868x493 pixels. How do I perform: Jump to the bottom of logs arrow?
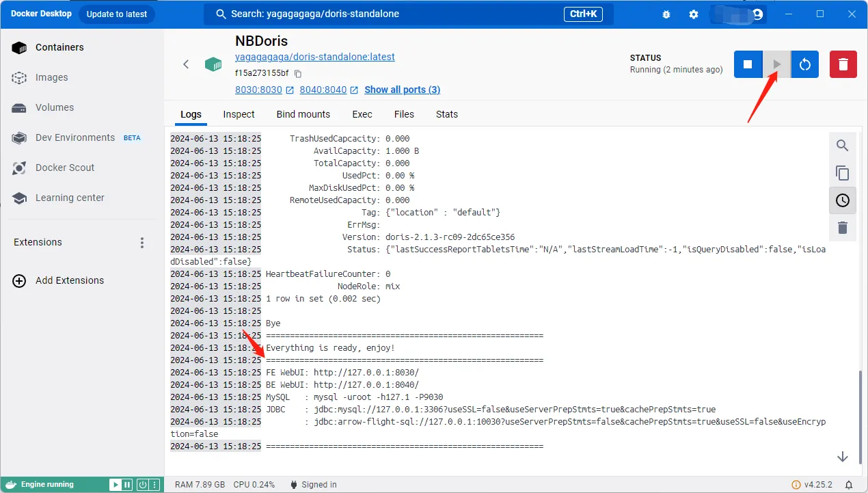[x=843, y=456]
